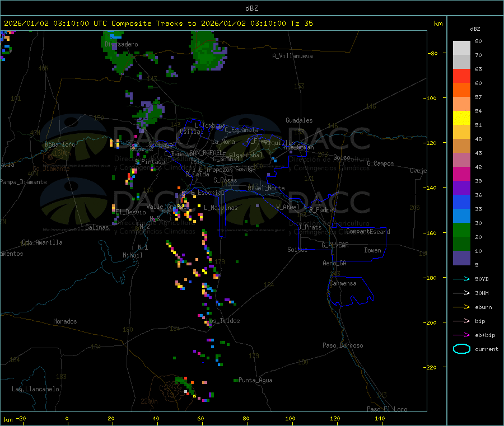504x426 pixels.
Task: Click the 'E_Escorial' map label
Action: pyautogui.click(x=208, y=193)
